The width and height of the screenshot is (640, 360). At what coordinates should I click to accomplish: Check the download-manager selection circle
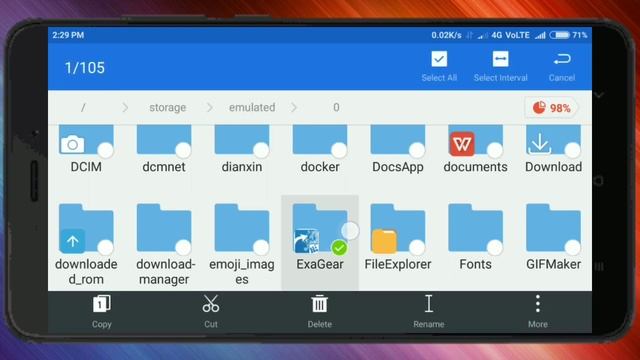pos(183,247)
